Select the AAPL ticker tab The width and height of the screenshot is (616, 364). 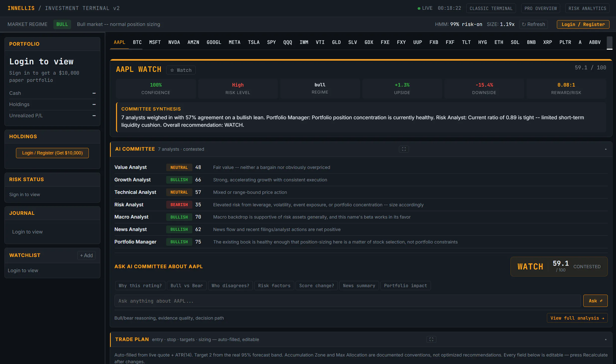(x=120, y=42)
